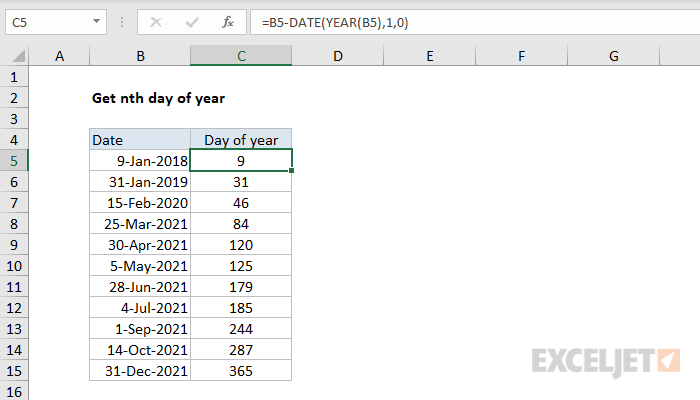Select cell with date 5-May-2021
The image size is (700, 400).
(x=140, y=266)
